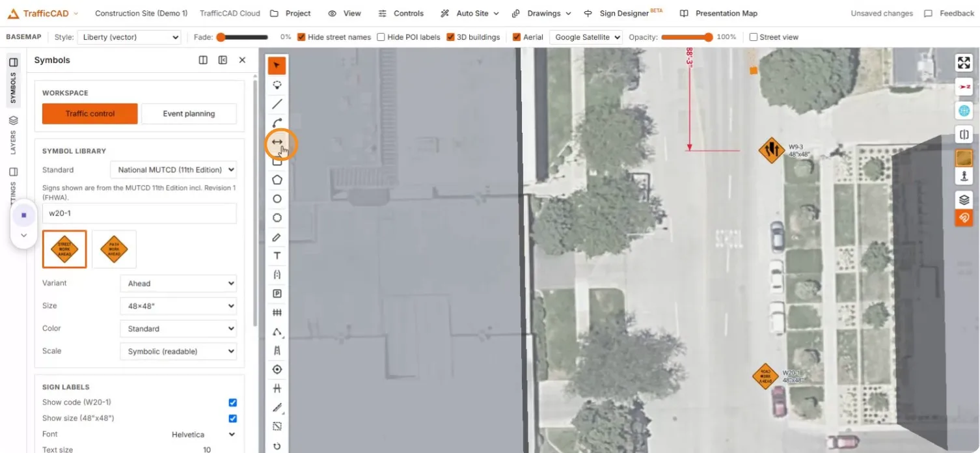This screenshot has height=453, width=980.
Task: Adjust the basemap Fade slider
Action: pyautogui.click(x=242, y=37)
